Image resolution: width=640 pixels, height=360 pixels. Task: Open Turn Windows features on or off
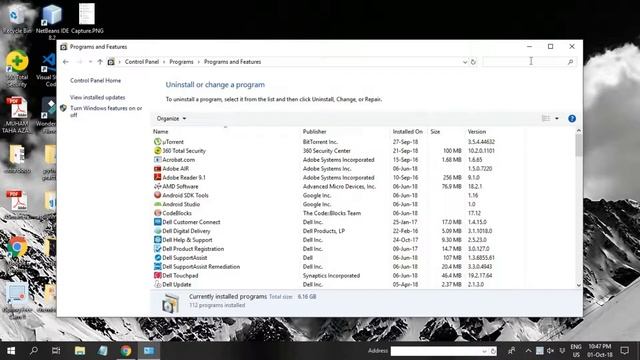(x=106, y=111)
